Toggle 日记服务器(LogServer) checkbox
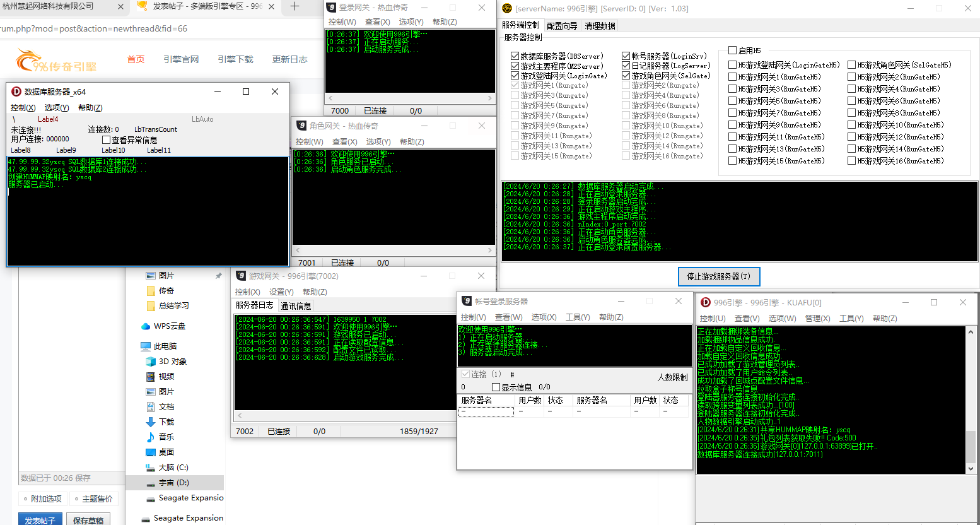The image size is (980, 525). 626,66
